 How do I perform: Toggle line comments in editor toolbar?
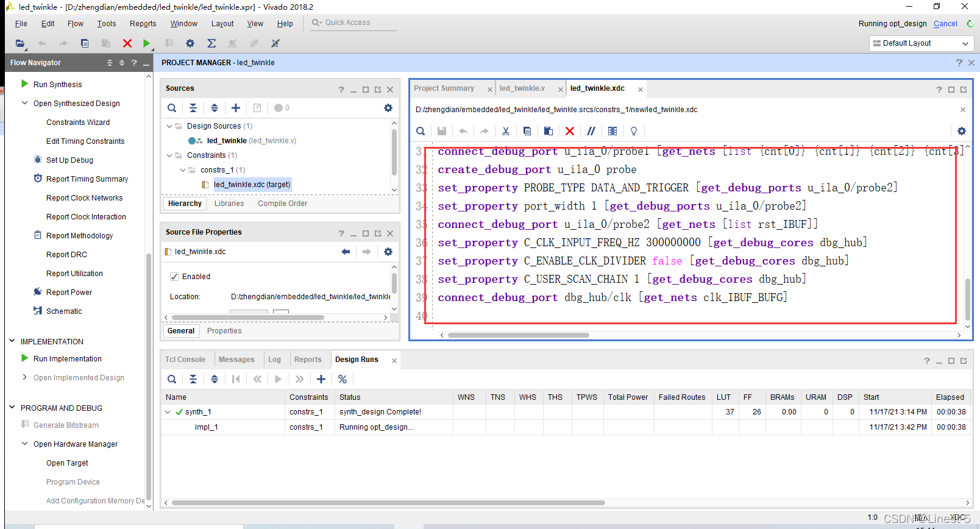tap(591, 131)
